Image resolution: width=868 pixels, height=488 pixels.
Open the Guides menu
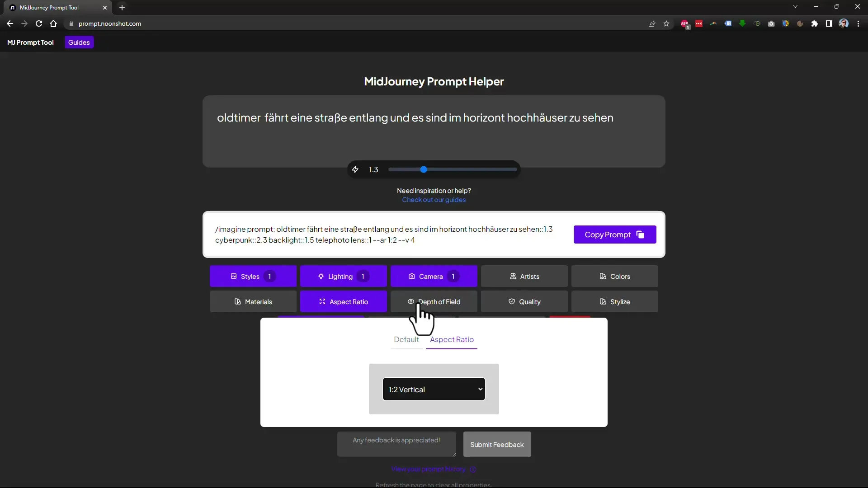click(x=79, y=42)
